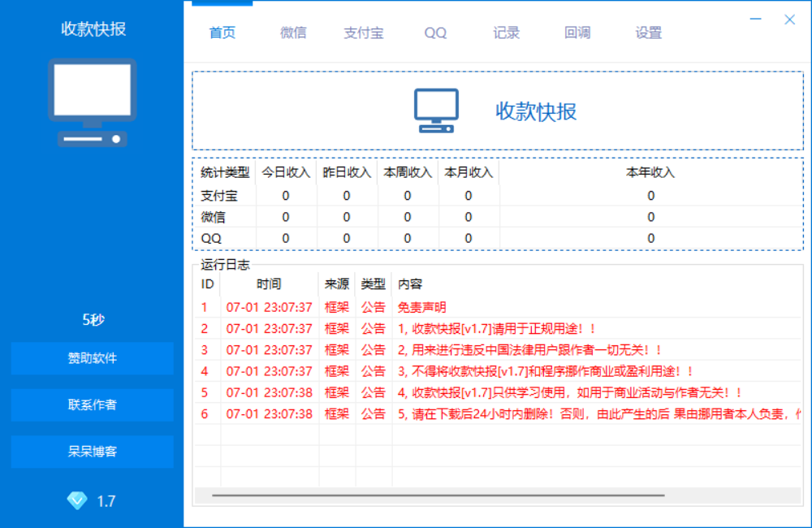812x528 pixels.
Task: Switch to the 微信 tab
Action: [x=293, y=33]
